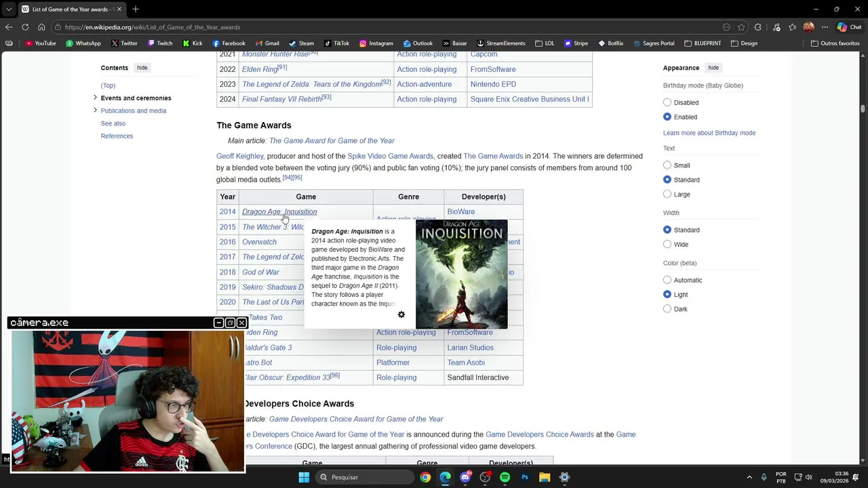Viewport: 868px width, 488px height.
Task: Open the browser profile avatar
Action: (x=808, y=27)
